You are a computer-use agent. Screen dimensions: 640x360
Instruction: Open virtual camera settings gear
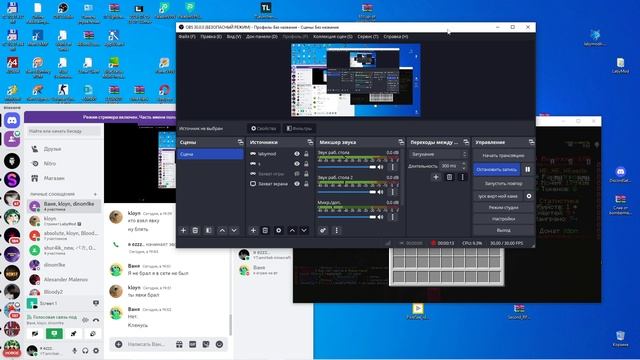pyautogui.click(x=529, y=196)
